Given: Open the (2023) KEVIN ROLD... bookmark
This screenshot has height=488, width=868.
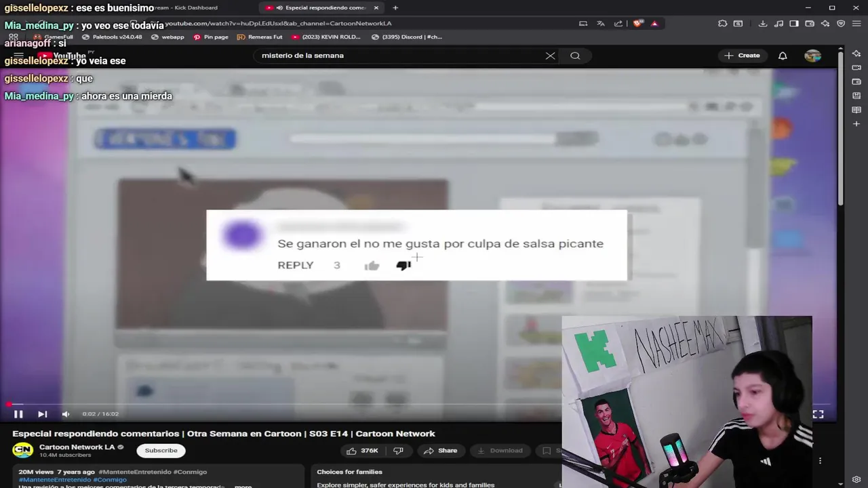Looking at the screenshot, I should tap(326, 37).
